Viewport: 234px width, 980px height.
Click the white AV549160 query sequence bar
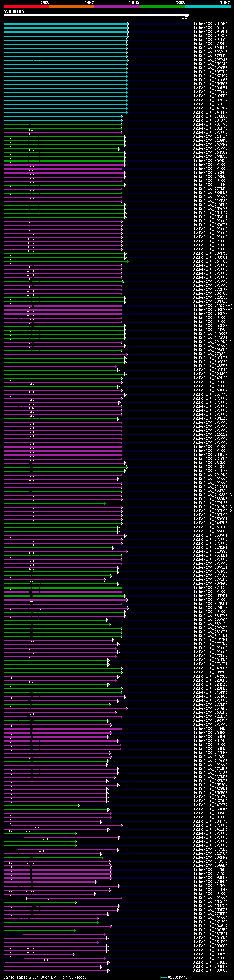pos(97,15)
